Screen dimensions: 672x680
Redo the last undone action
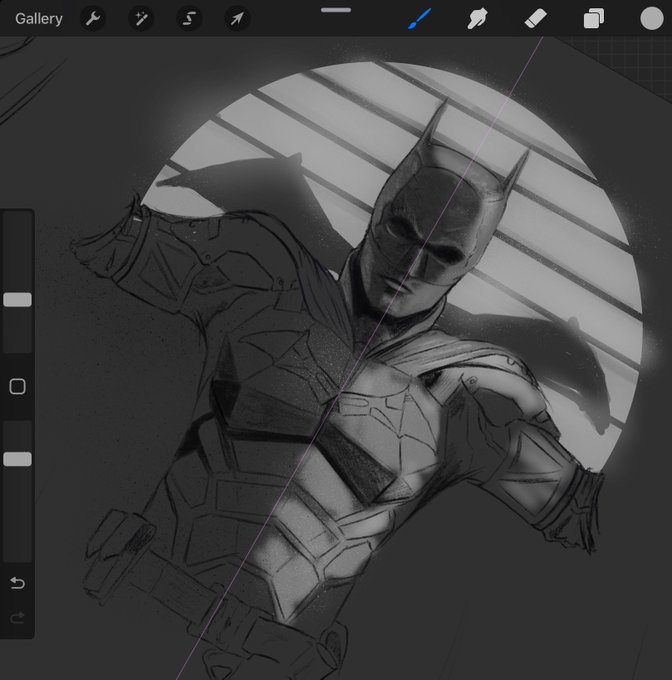click(17, 618)
